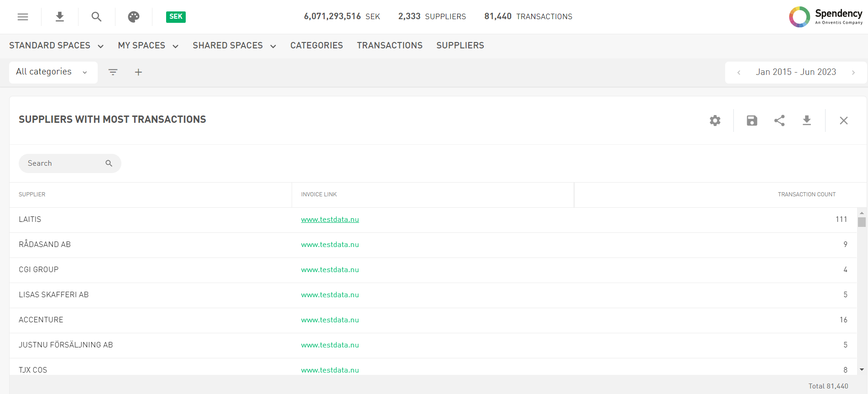
Task: Expand the My Spaces dropdown
Action: (x=148, y=46)
